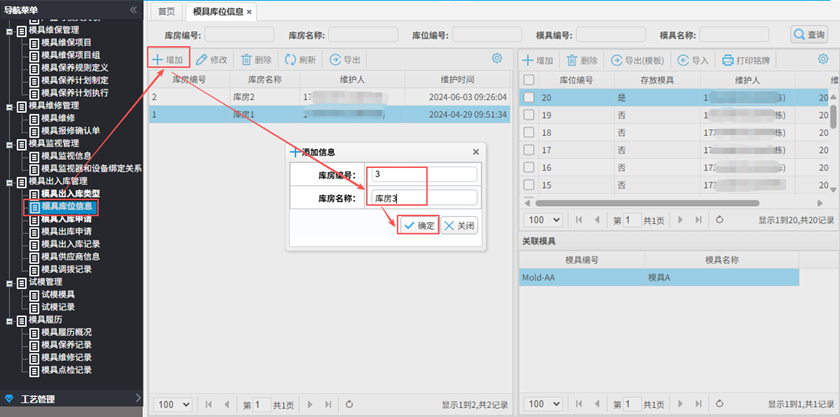
Task: Tick the checkbox for 库位 row 17
Action: [529, 150]
